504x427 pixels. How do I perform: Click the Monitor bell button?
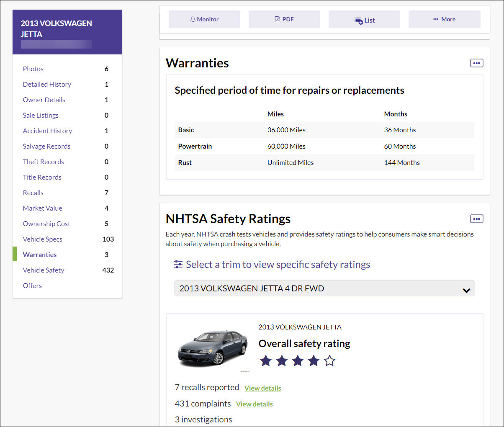(x=204, y=19)
